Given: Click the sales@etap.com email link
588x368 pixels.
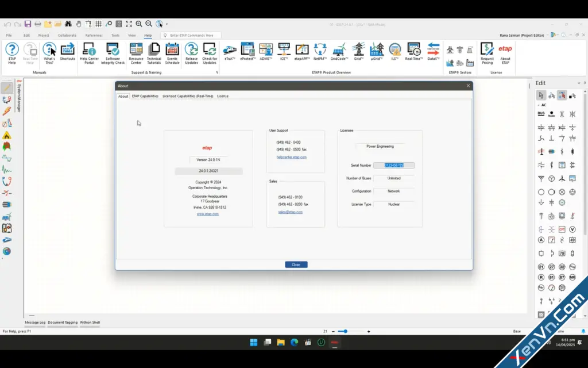Looking at the screenshot, I should click(x=290, y=212).
